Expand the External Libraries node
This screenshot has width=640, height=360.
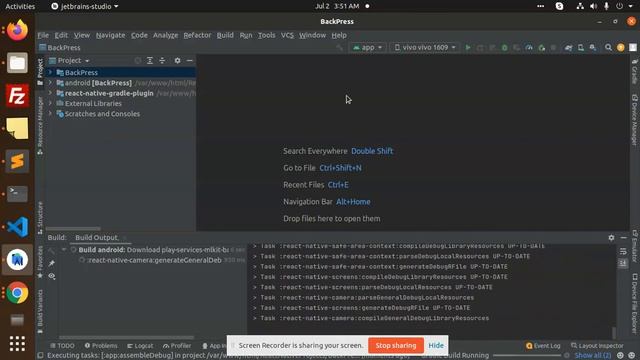point(50,103)
